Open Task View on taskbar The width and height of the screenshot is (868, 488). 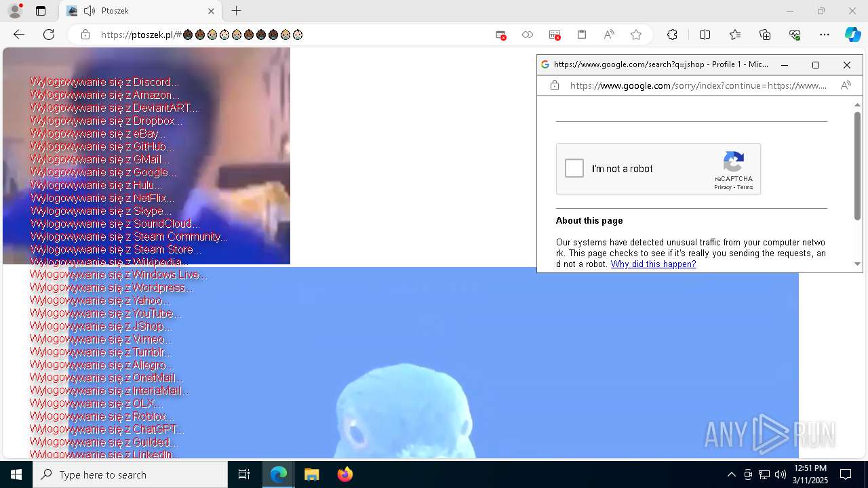[x=244, y=474]
